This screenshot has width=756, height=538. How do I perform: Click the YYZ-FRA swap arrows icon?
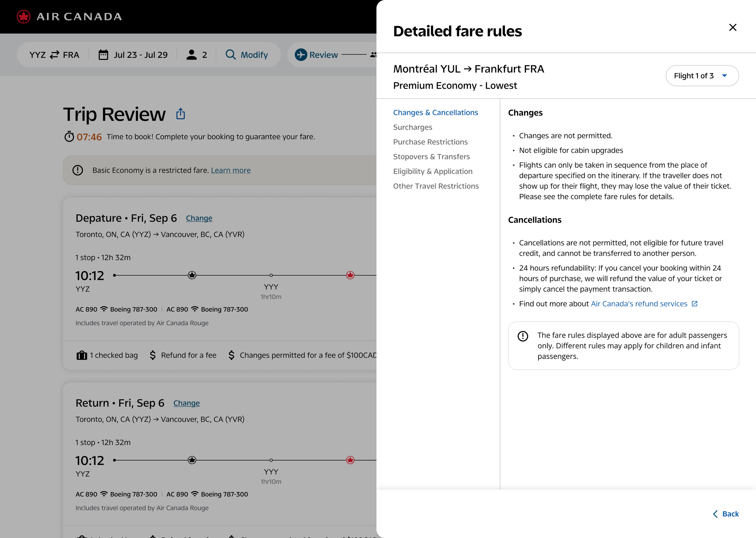pyautogui.click(x=54, y=55)
